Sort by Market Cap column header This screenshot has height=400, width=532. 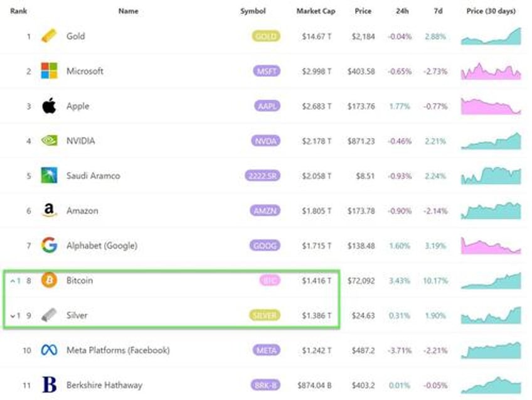click(316, 11)
